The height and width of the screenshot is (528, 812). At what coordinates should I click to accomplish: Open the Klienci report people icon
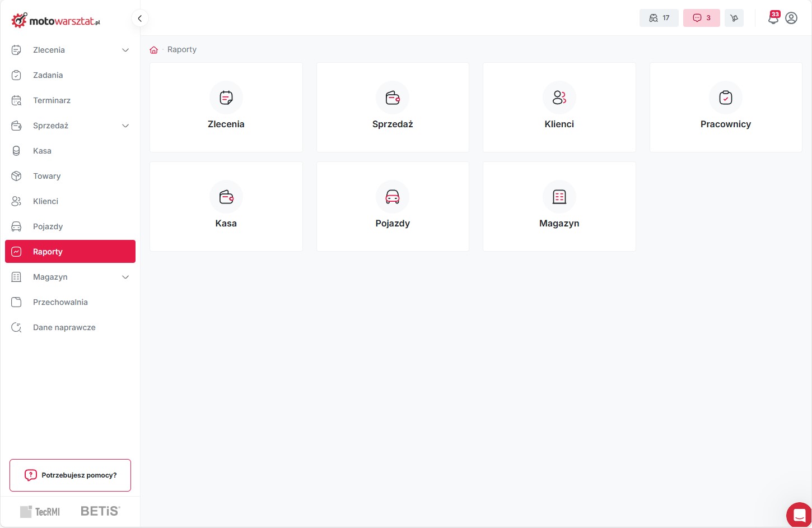(559, 98)
